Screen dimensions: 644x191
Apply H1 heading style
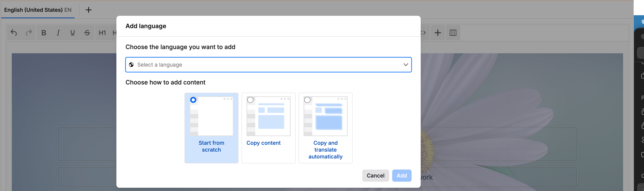pos(102,33)
